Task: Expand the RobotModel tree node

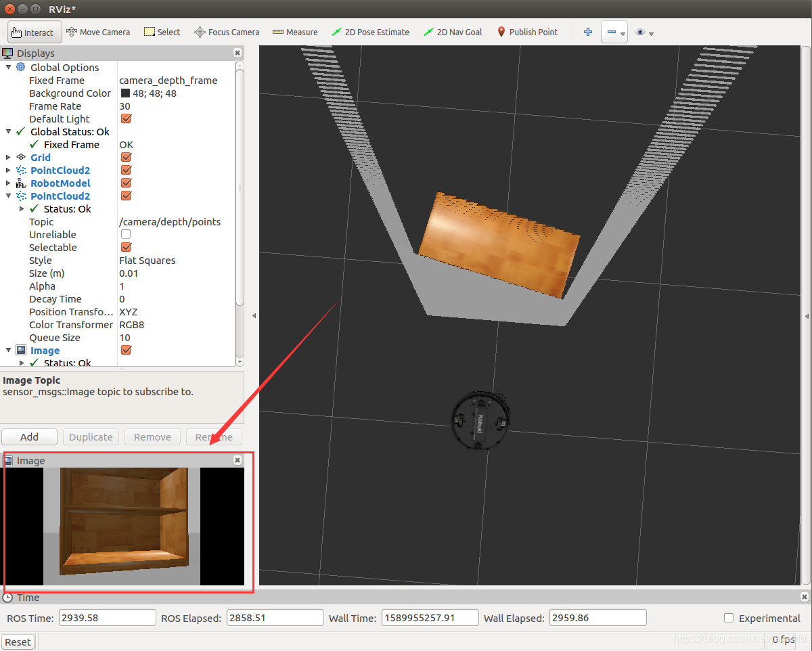Action: 8,183
